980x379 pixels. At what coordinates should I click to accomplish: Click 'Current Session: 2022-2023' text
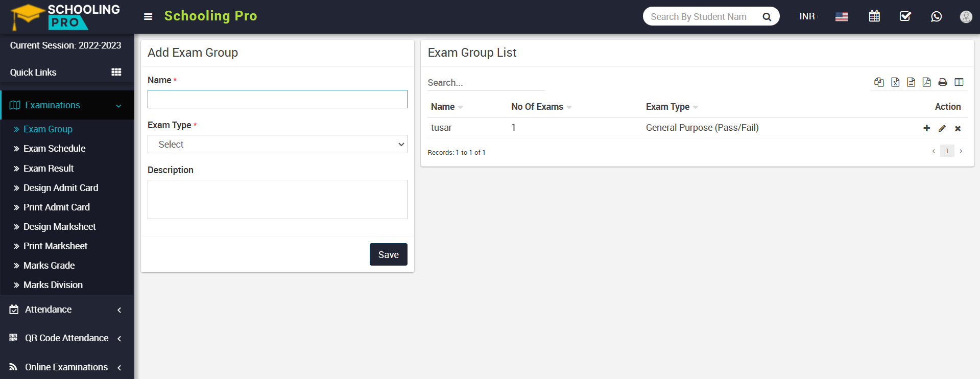pyautogui.click(x=65, y=45)
